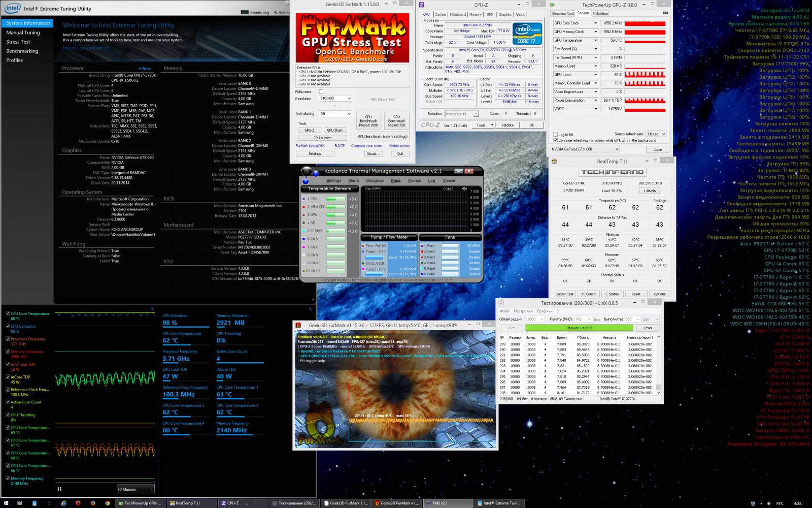Launch Opera from the taskbar

[x=78, y=503]
